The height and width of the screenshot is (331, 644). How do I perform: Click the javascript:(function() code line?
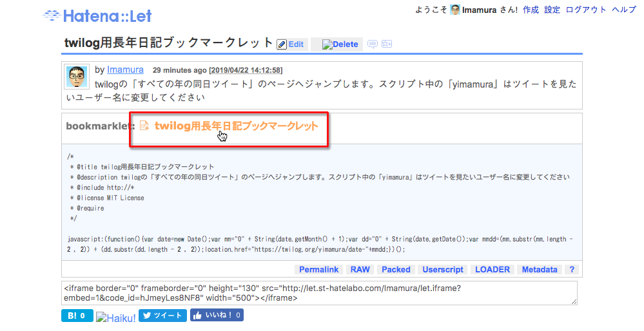(x=321, y=244)
